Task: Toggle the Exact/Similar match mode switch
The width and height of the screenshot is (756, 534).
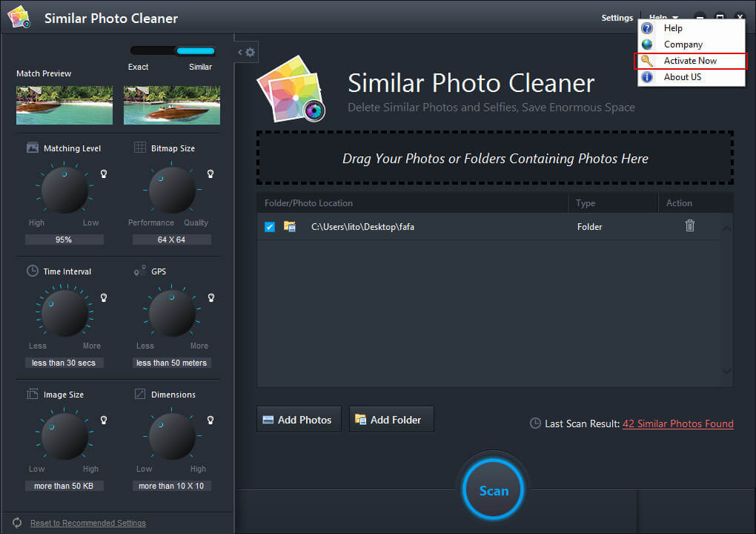Action: tap(173, 50)
